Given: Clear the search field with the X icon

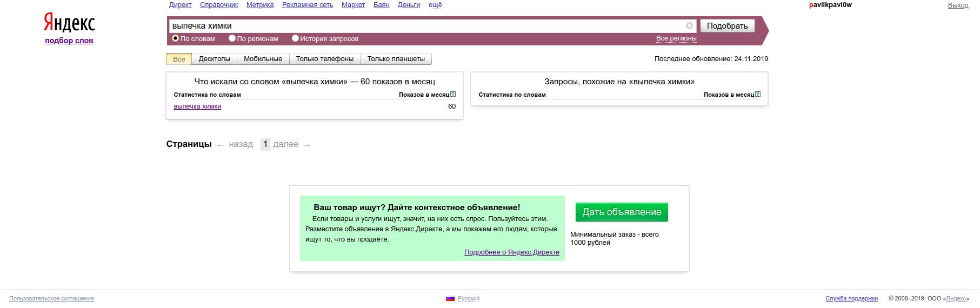Looking at the screenshot, I should point(689,25).
